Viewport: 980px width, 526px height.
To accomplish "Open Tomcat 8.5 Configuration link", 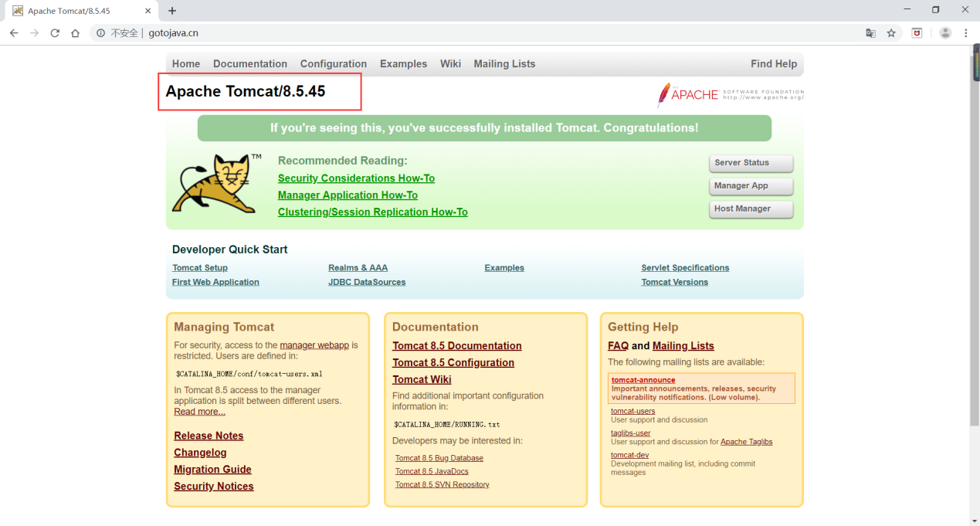I will pos(453,363).
